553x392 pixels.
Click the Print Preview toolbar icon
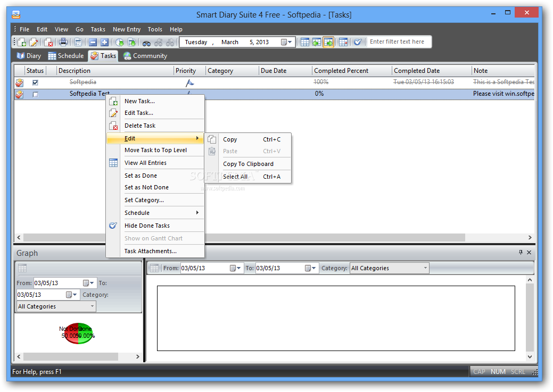tap(78, 43)
